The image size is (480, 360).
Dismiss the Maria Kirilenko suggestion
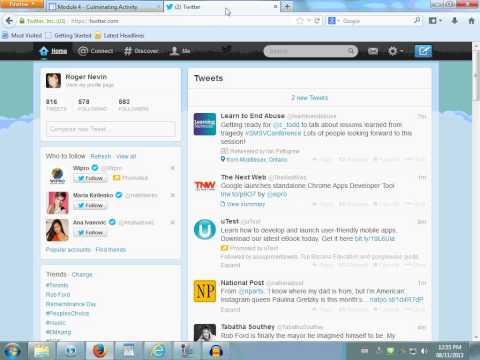tap(173, 195)
